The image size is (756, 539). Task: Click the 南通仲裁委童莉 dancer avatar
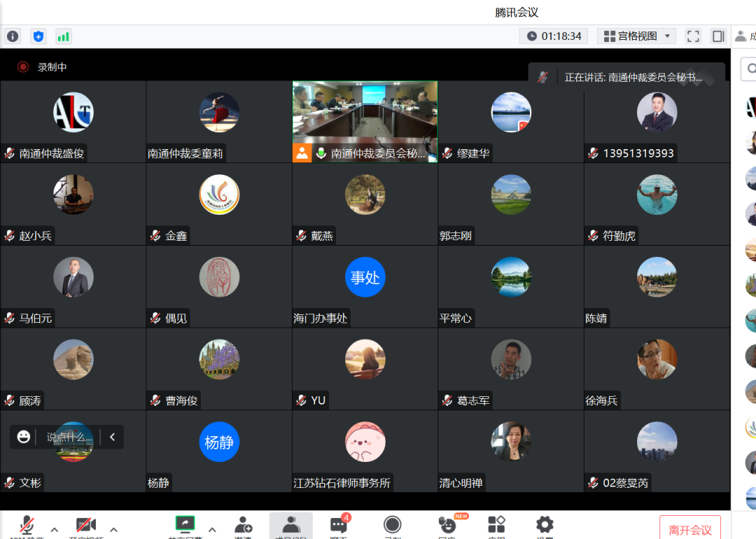coord(219,112)
